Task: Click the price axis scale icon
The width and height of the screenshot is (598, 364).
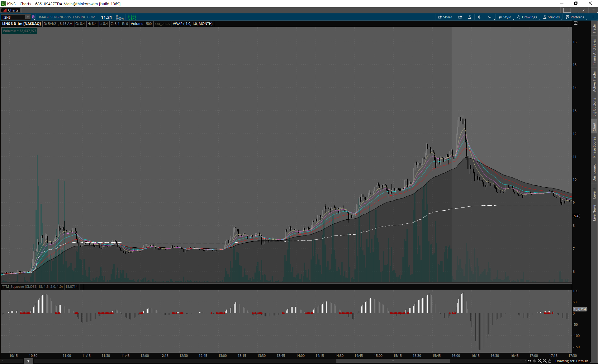Action: tap(576, 23)
